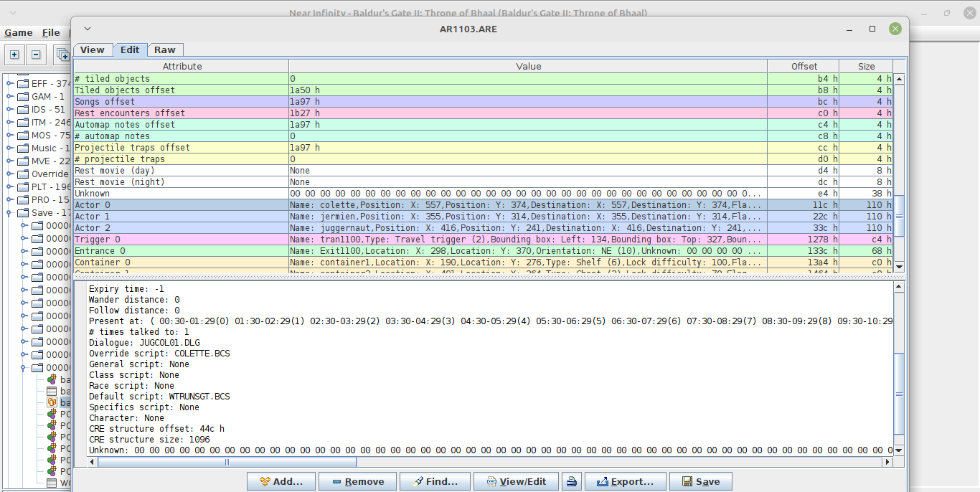Select the 'Projectile traps offset' row

tap(484, 148)
